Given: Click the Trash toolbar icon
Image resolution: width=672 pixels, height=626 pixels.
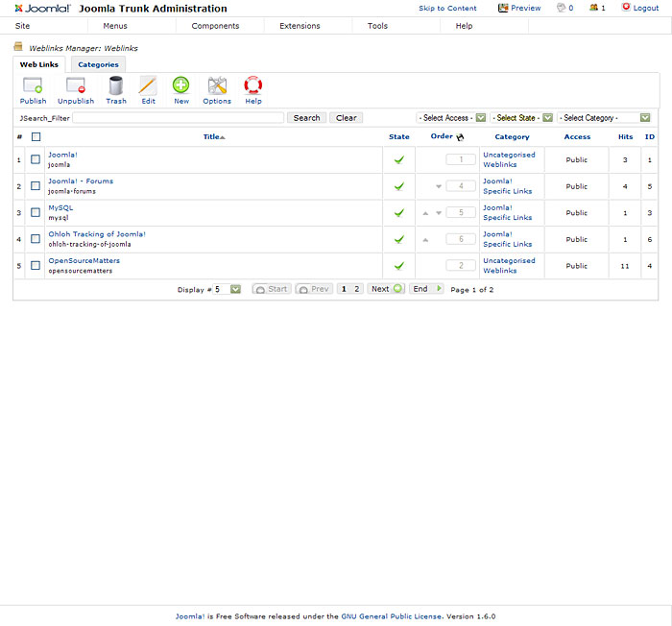Looking at the screenshot, I should pyautogui.click(x=116, y=86).
